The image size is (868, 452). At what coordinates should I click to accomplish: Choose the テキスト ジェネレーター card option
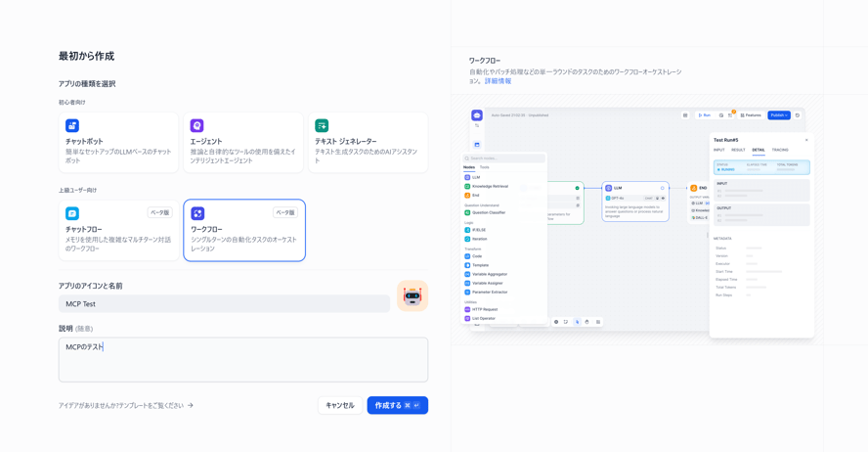[369, 143]
